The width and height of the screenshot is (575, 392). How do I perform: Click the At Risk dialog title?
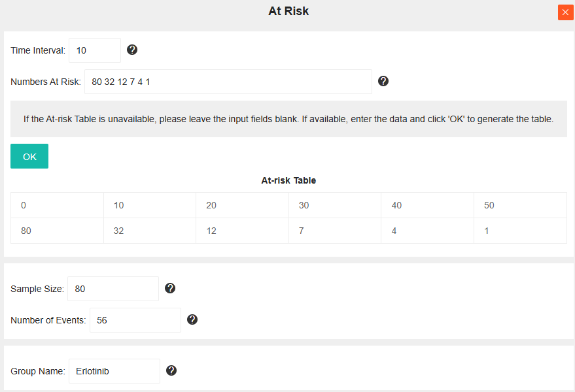point(288,11)
